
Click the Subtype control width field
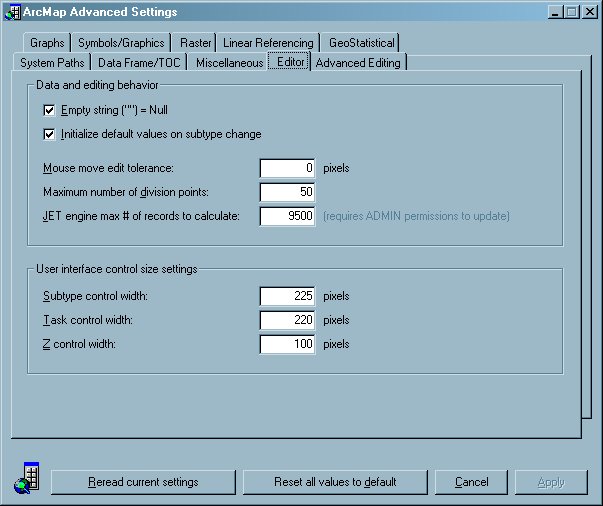click(287, 296)
